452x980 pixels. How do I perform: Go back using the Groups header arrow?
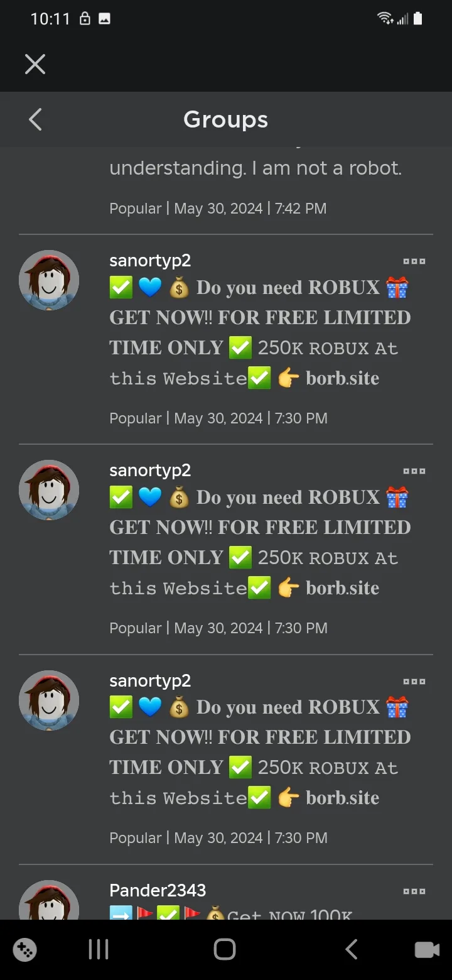click(x=35, y=119)
